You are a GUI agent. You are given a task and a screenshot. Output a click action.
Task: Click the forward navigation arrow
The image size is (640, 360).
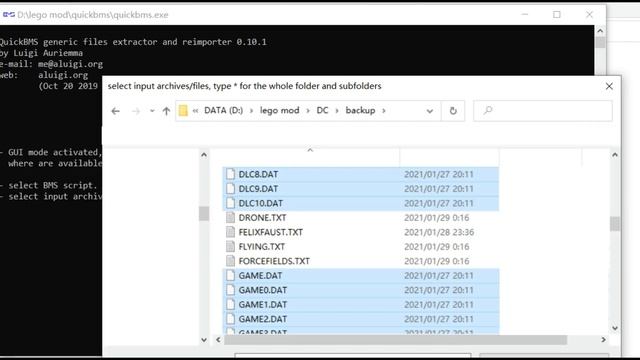tap(136, 111)
